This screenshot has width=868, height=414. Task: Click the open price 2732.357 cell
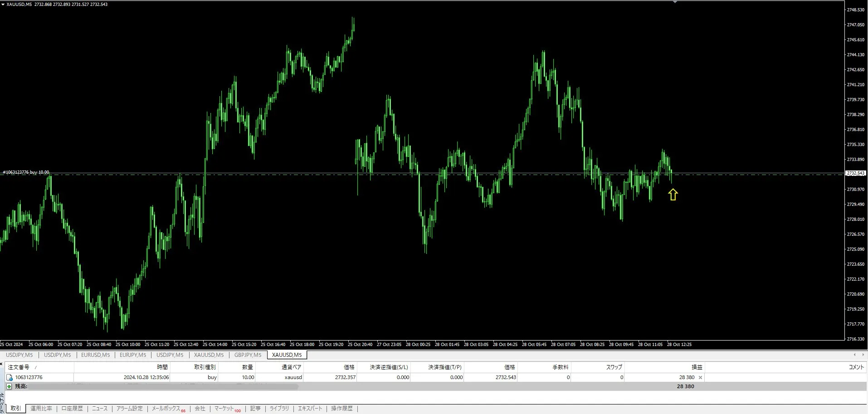[330, 377]
